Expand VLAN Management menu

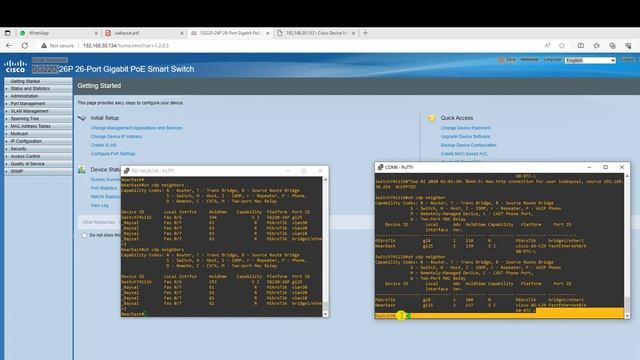pyautogui.click(x=38, y=111)
